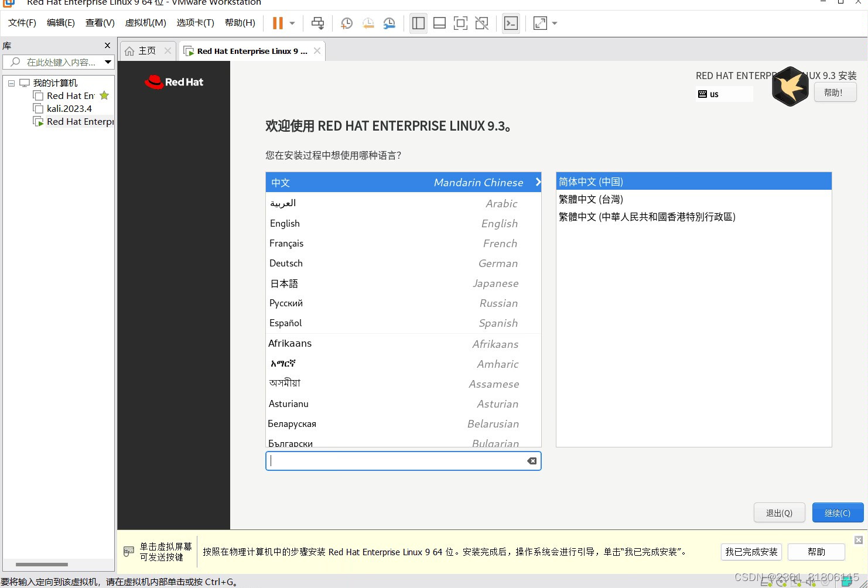Screen dimensions: 868x588
Task: Revert VM to previous snapshot
Action: point(368,23)
